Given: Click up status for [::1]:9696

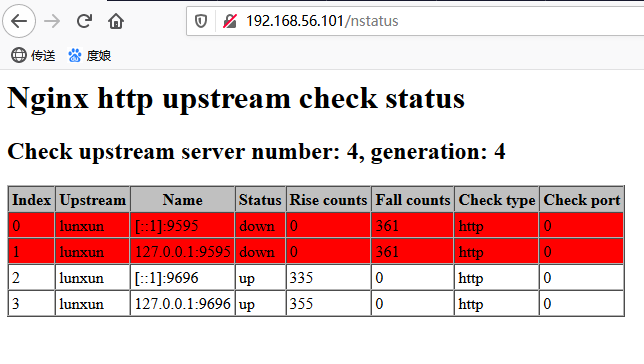Looking at the screenshot, I should pyautogui.click(x=260, y=278).
